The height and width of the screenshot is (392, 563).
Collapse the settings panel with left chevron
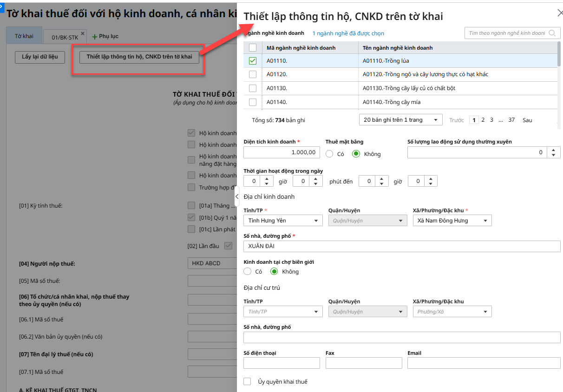click(x=237, y=196)
